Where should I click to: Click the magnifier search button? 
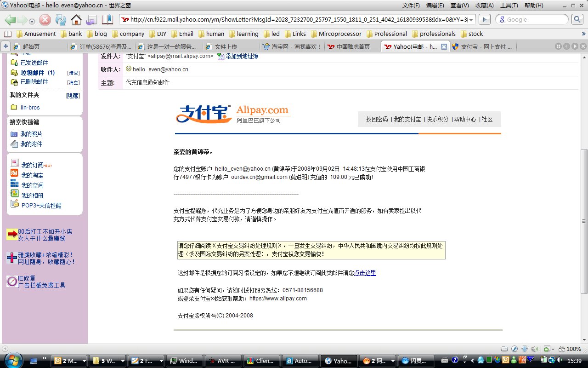(577, 19)
